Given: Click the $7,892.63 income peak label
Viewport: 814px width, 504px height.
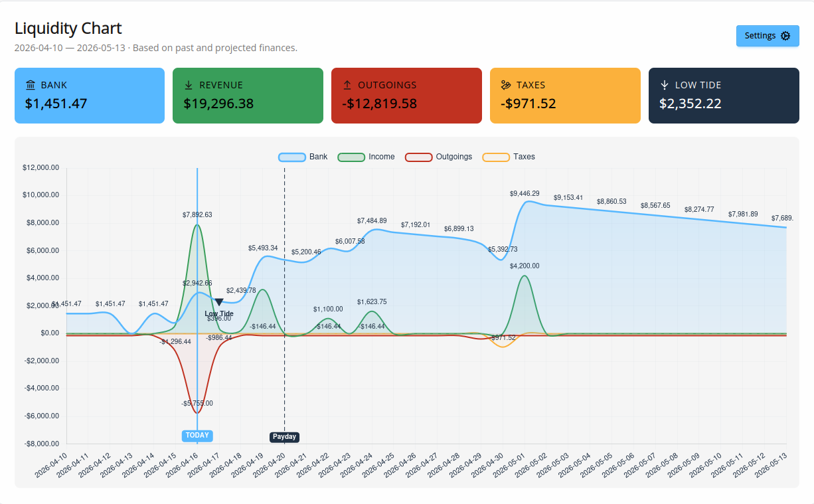Looking at the screenshot, I should click(197, 214).
